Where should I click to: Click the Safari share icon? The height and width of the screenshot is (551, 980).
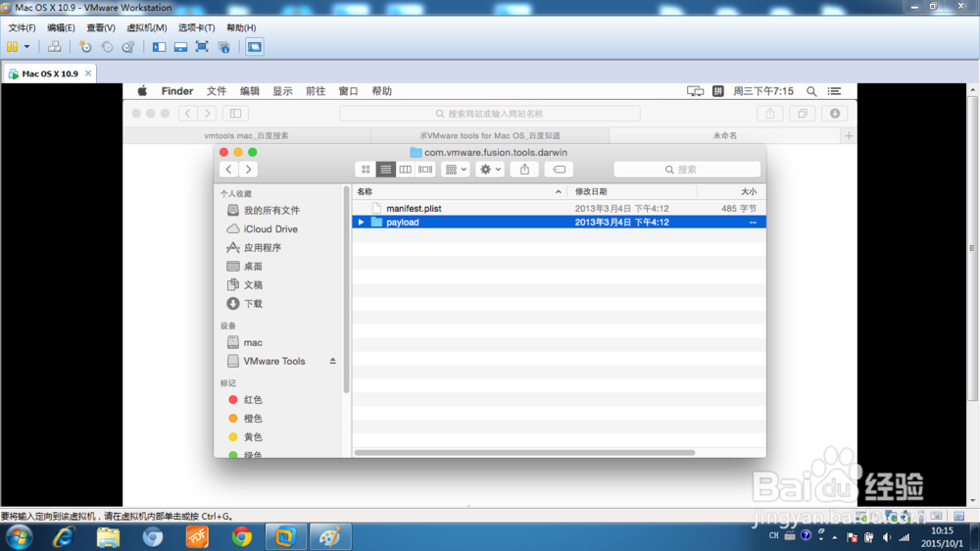(770, 113)
